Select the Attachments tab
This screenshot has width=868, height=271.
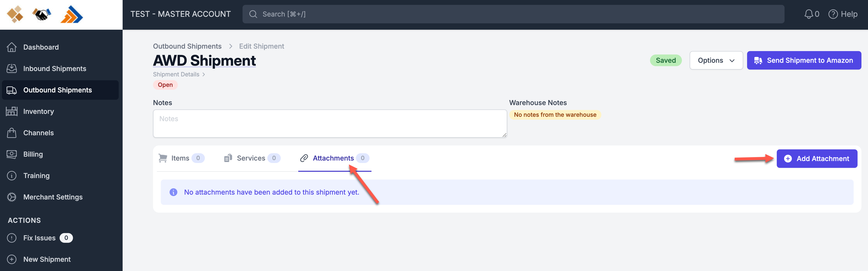(x=334, y=158)
